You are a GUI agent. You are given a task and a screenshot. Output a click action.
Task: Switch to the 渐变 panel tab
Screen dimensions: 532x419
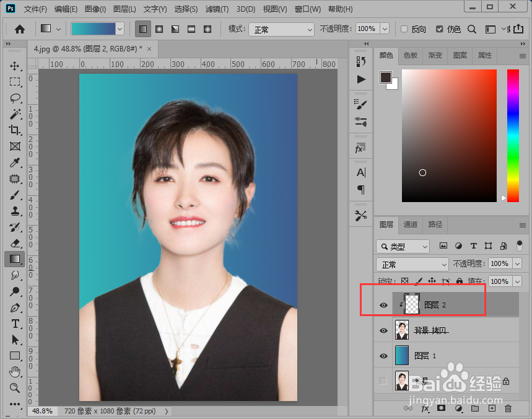point(435,55)
